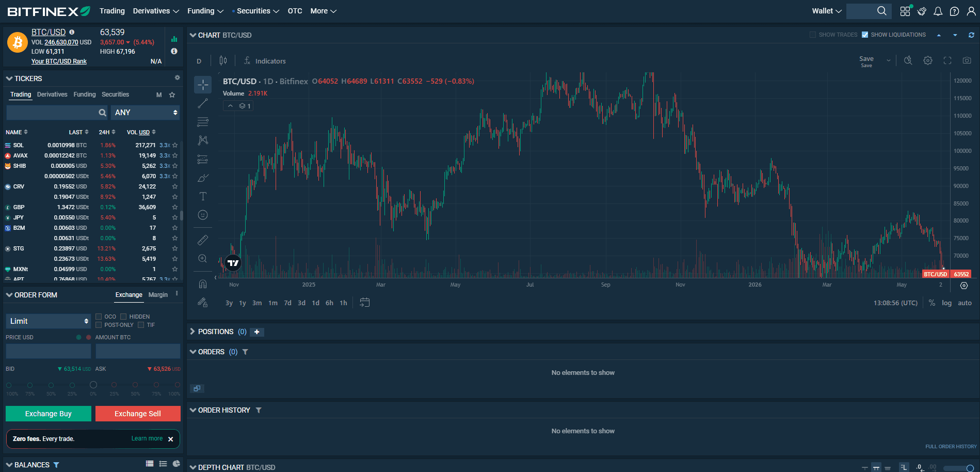Activate the zoom in tool
The image size is (980, 472).
(x=203, y=258)
